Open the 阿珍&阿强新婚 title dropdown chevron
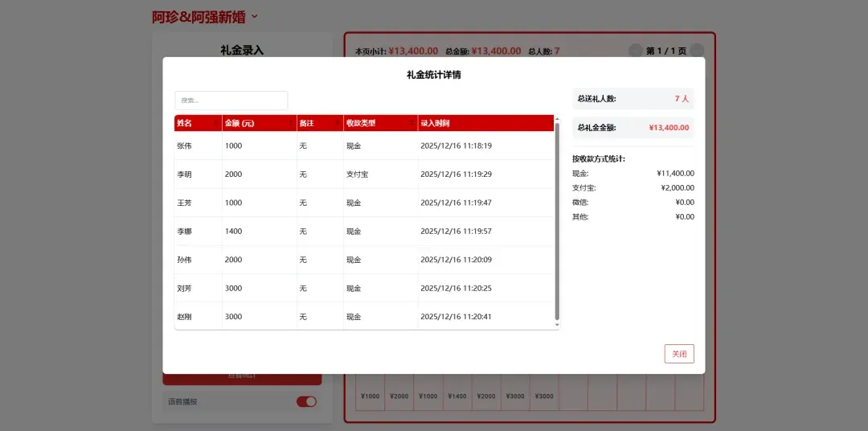The height and width of the screenshot is (431, 868). pyautogui.click(x=255, y=17)
